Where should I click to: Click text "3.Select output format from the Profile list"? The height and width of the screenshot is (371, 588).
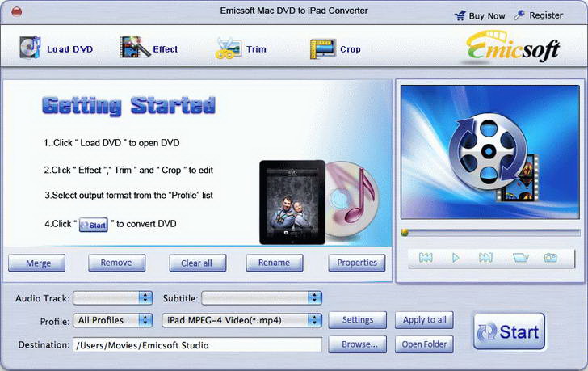(128, 195)
